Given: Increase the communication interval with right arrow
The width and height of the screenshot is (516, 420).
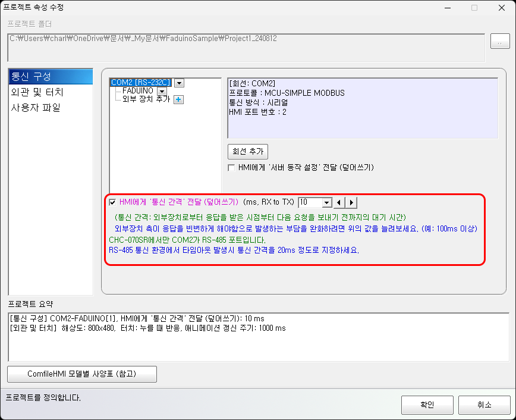Looking at the screenshot, I should click(x=351, y=202).
